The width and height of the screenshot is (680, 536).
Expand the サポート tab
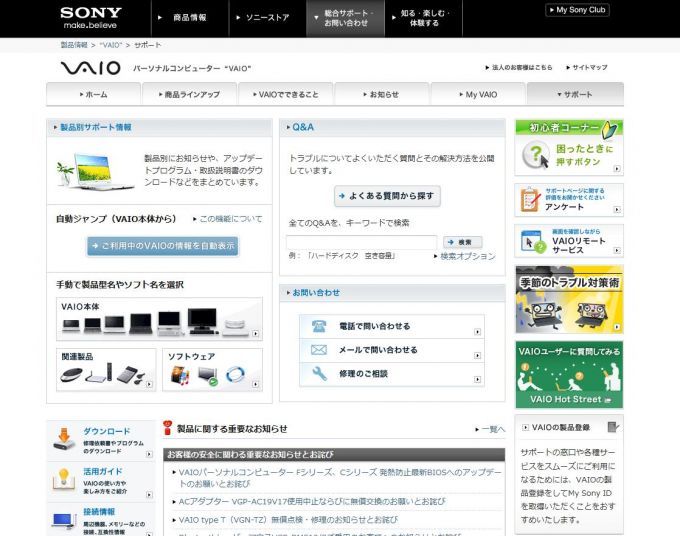click(575, 94)
